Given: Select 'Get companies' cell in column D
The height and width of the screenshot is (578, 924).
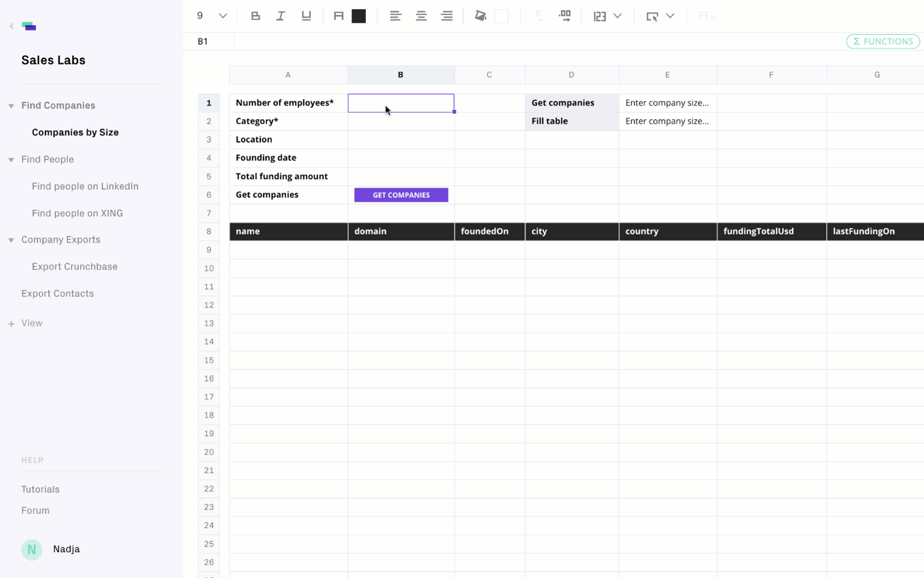Looking at the screenshot, I should coord(572,103).
